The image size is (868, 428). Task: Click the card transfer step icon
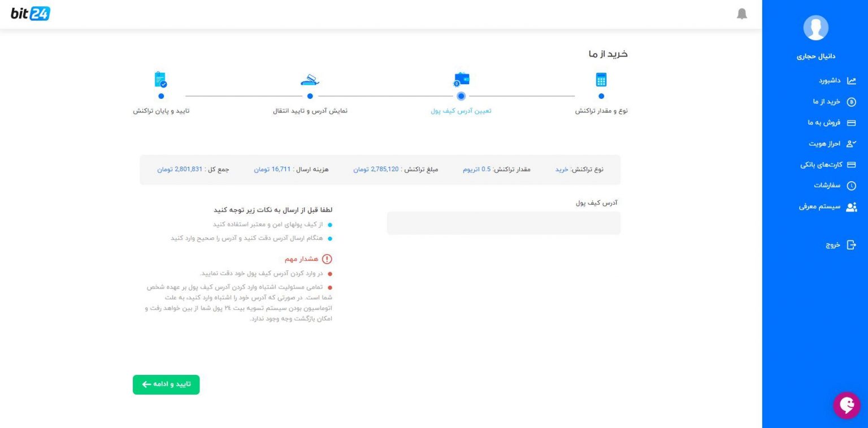click(x=310, y=80)
